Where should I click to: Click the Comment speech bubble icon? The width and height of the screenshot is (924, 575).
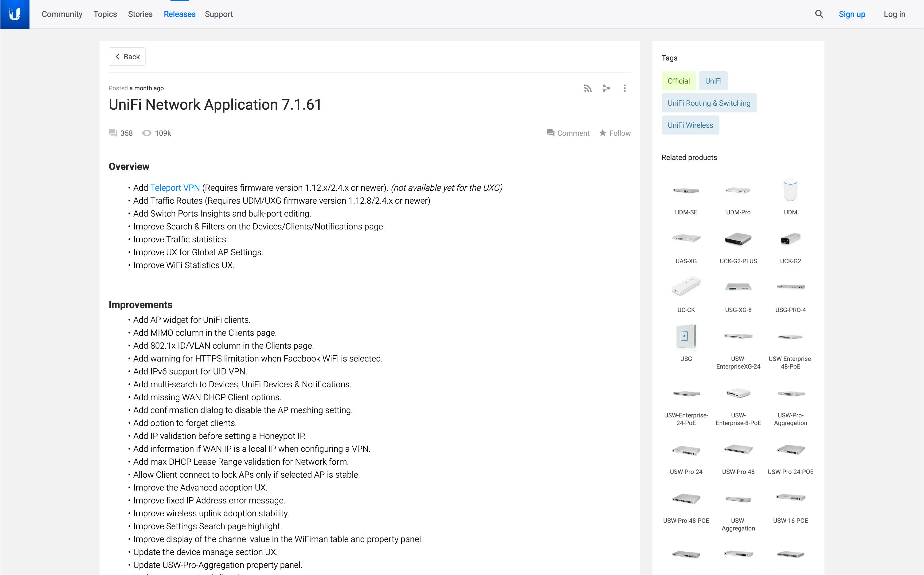(x=550, y=133)
